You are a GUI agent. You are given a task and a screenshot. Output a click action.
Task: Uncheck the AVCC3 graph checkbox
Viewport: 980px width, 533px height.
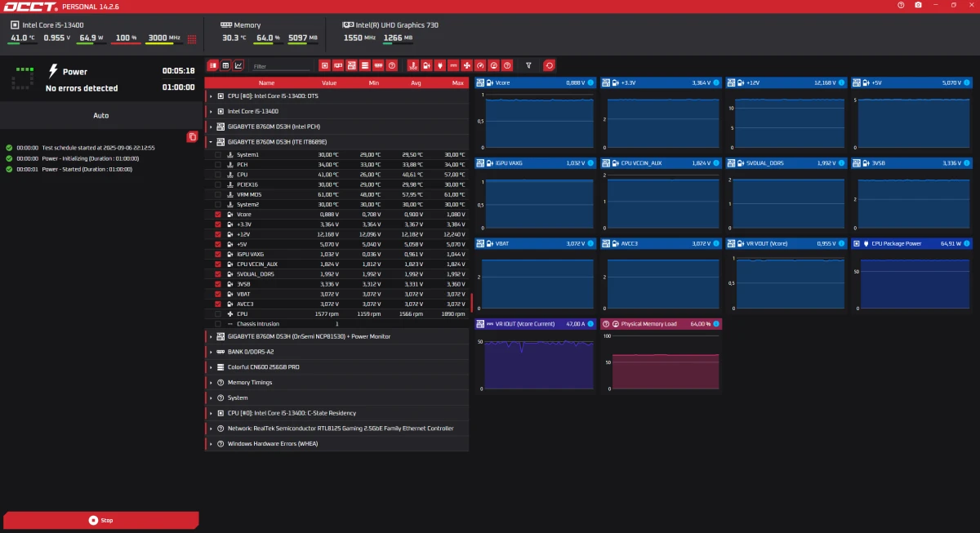(218, 304)
